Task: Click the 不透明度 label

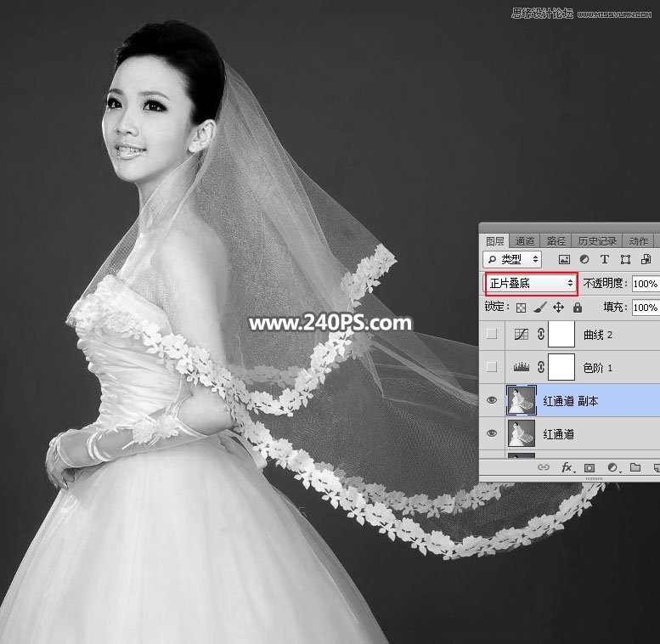Action: tap(605, 283)
